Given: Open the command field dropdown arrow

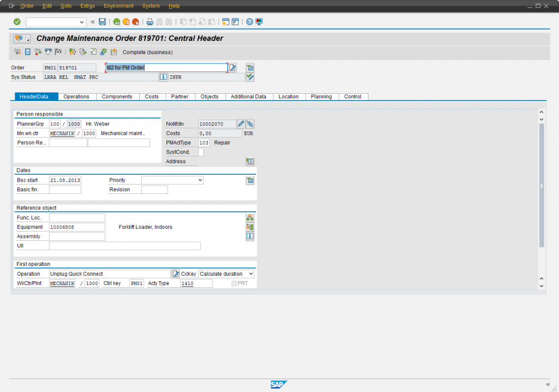Looking at the screenshot, I should (x=82, y=22).
